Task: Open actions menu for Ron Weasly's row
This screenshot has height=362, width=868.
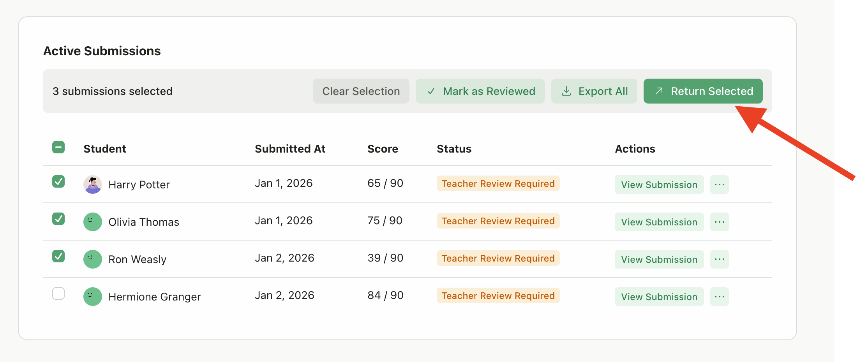Action: pyautogui.click(x=720, y=259)
